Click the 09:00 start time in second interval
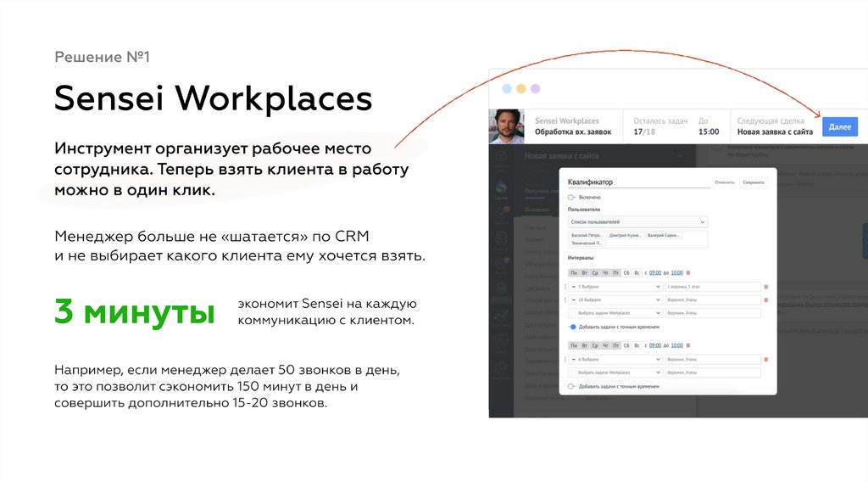Viewport: 868px width, 487px height. pos(655,345)
